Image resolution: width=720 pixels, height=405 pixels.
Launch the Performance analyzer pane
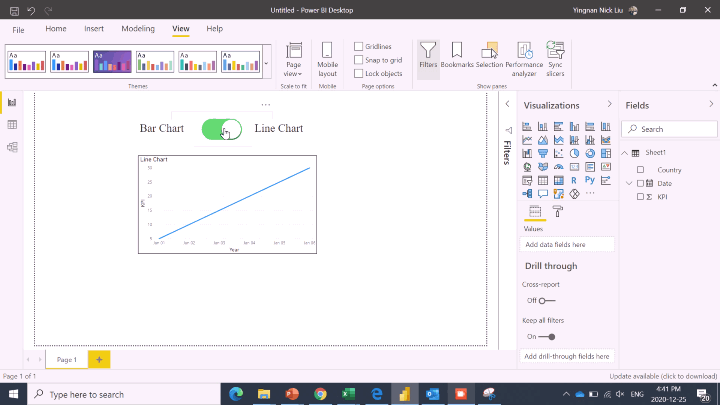(524, 59)
